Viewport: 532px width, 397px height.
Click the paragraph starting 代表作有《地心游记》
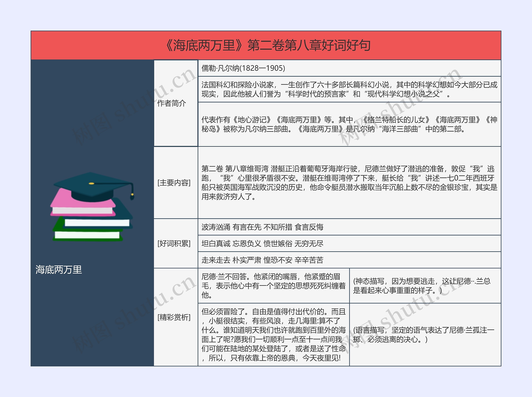(x=349, y=124)
